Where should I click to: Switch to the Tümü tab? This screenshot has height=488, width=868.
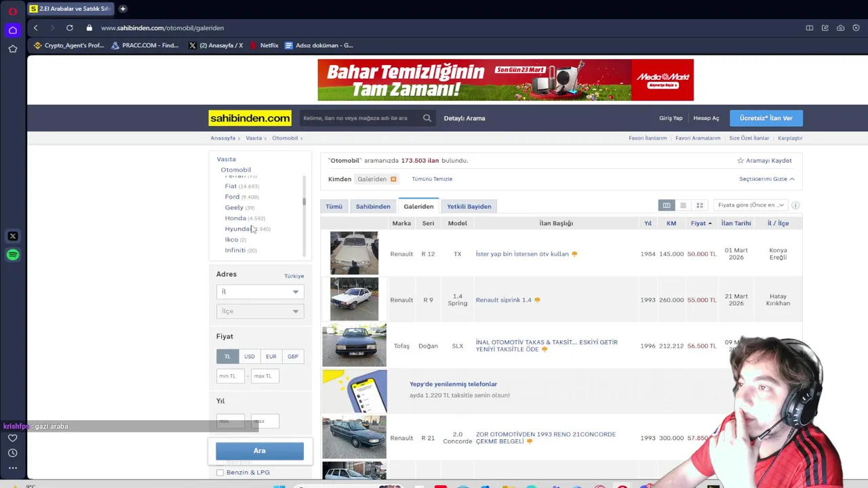coord(334,206)
